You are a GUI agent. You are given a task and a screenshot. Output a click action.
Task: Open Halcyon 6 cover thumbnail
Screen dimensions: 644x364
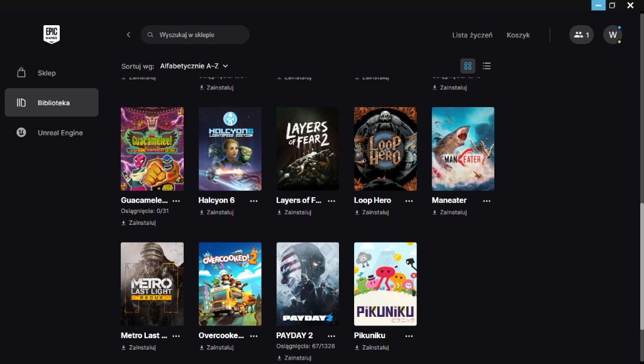pyautogui.click(x=230, y=149)
